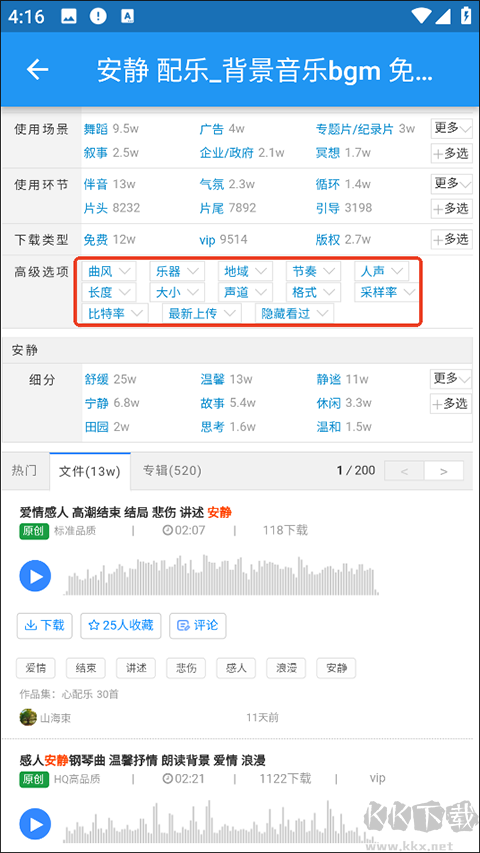Tap the 爱情 tag chip
The width and height of the screenshot is (480, 853).
(36, 668)
